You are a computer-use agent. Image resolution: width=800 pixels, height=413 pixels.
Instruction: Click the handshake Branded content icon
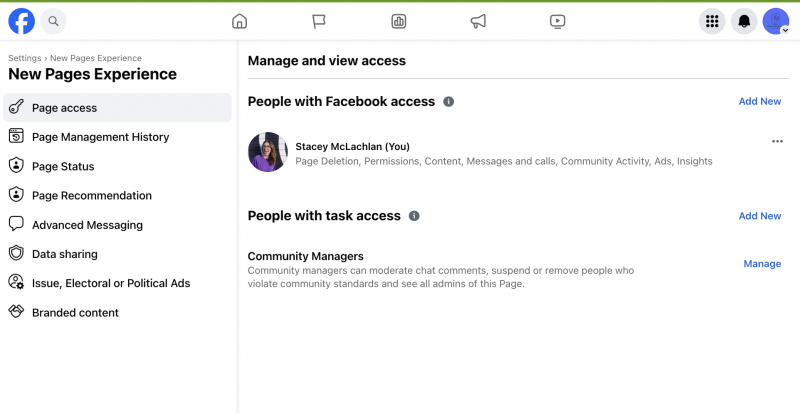[x=16, y=311]
